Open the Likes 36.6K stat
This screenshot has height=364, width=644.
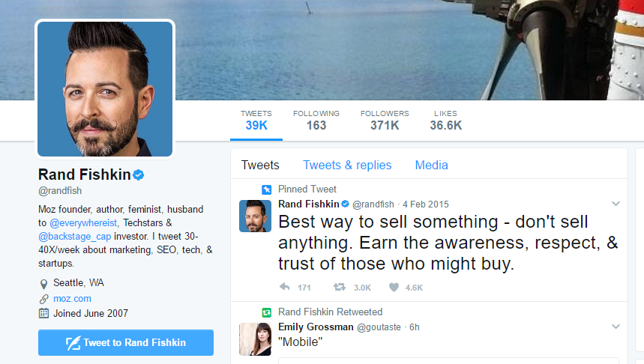pyautogui.click(x=445, y=120)
